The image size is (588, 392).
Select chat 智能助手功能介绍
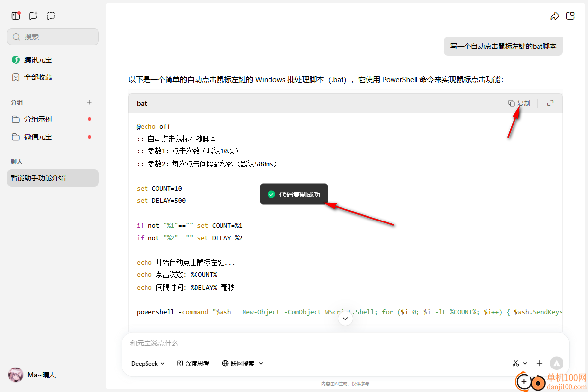[53, 178]
